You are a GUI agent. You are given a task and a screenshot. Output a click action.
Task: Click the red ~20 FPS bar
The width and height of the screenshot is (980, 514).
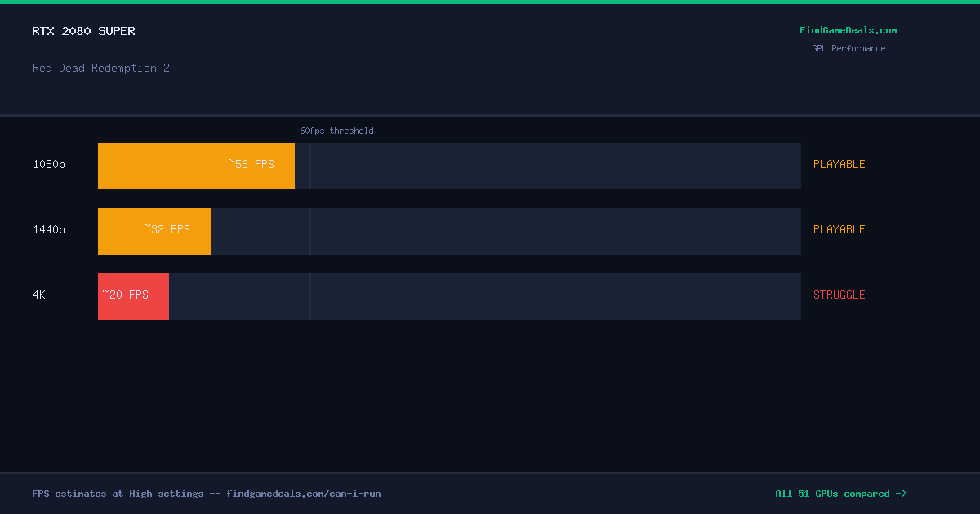[133, 296]
